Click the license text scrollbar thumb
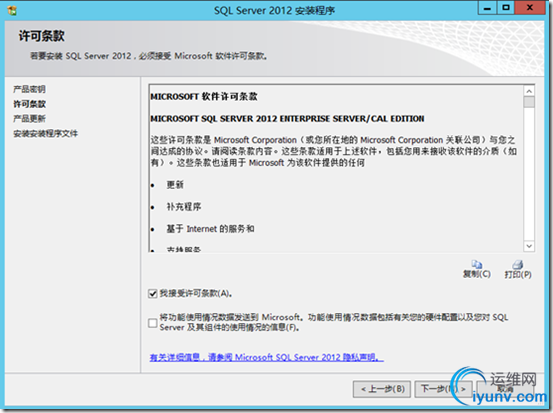Image resolution: width=553 pixels, height=413 pixels. 529,102
